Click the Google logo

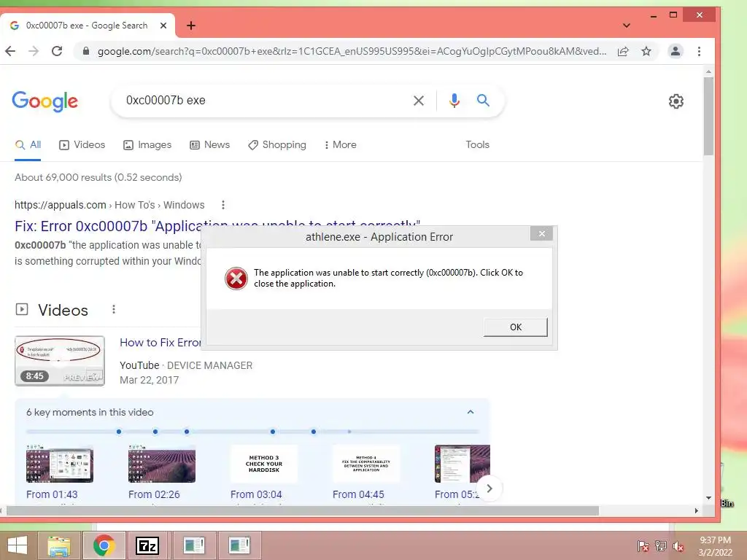44,101
